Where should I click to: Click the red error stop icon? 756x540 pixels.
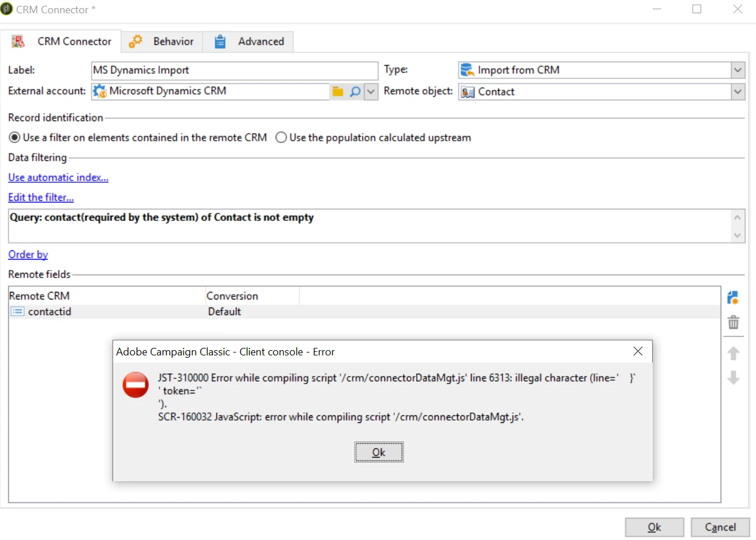pos(136,385)
